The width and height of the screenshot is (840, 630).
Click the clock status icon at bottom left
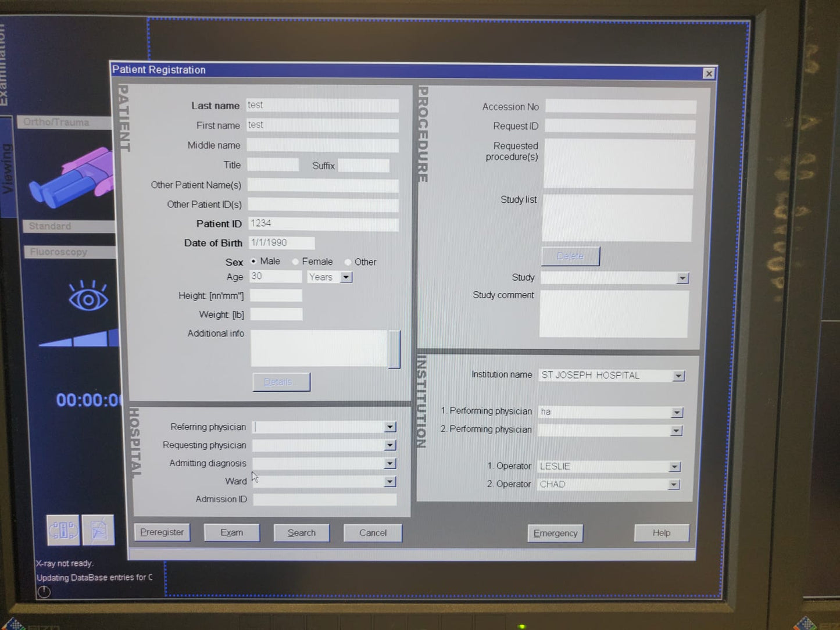coord(44,592)
